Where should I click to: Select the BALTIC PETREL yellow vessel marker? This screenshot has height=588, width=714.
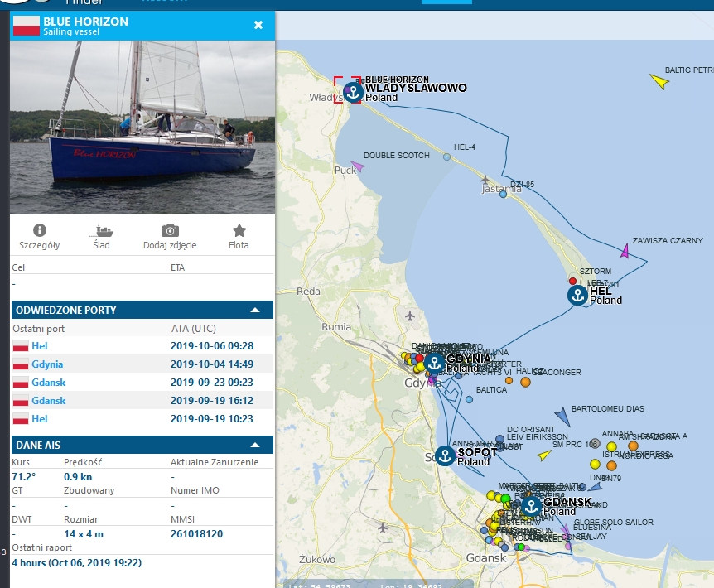point(659,81)
